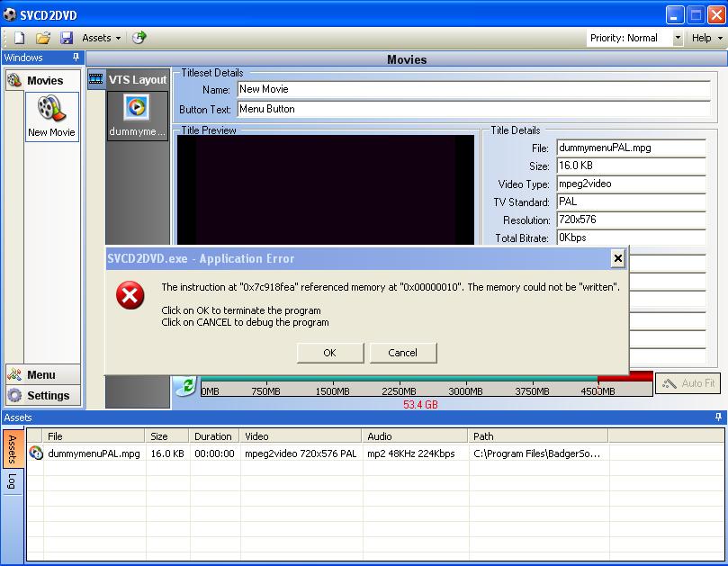The height and width of the screenshot is (566, 728).
Task: Click the New project toolbar icon
Action: tap(19, 38)
